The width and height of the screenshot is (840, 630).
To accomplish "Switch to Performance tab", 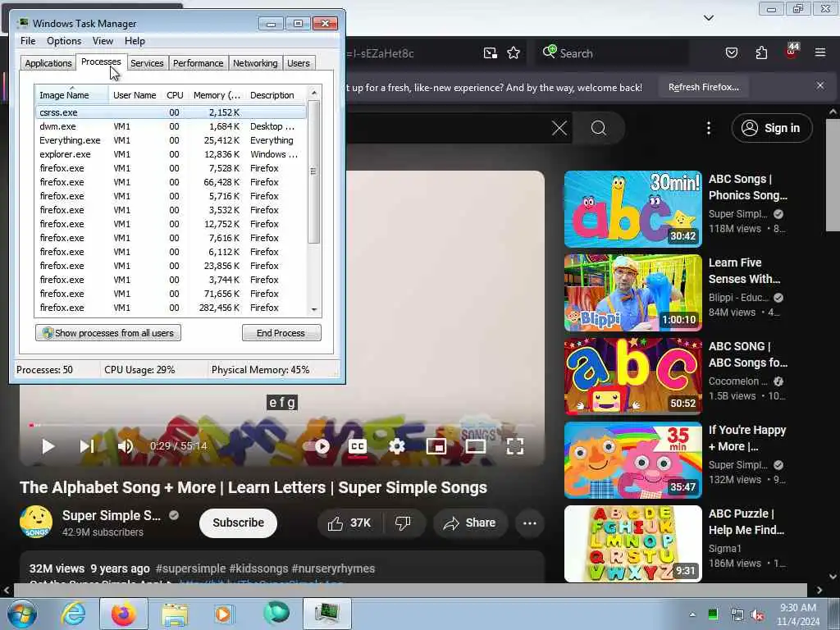I will 198,63.
